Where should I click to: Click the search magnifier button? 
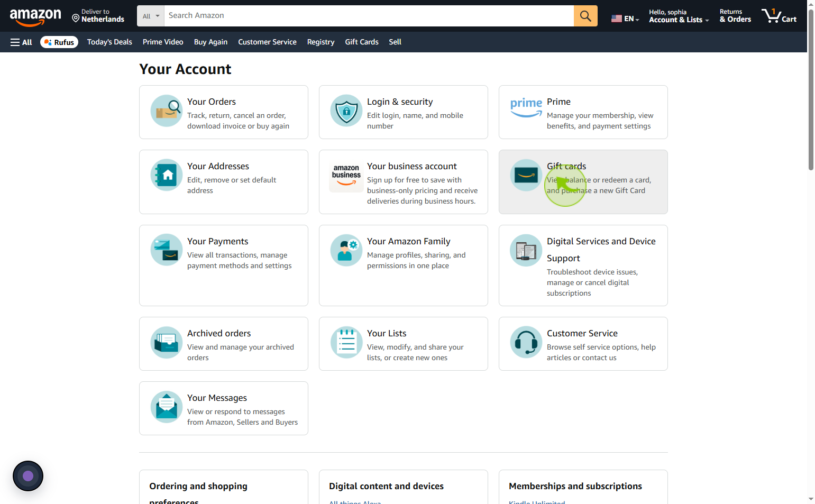tap(585, 16)
